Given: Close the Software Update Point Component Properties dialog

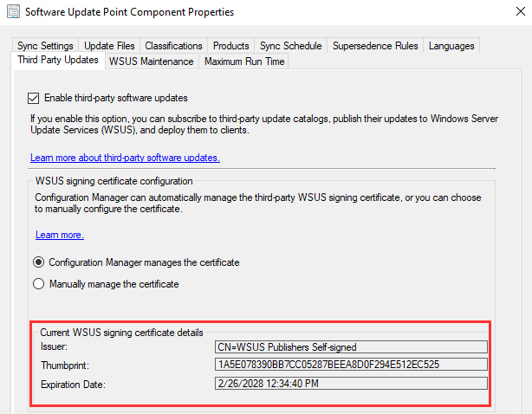Looking at the screenshot, I should point(521,11).
